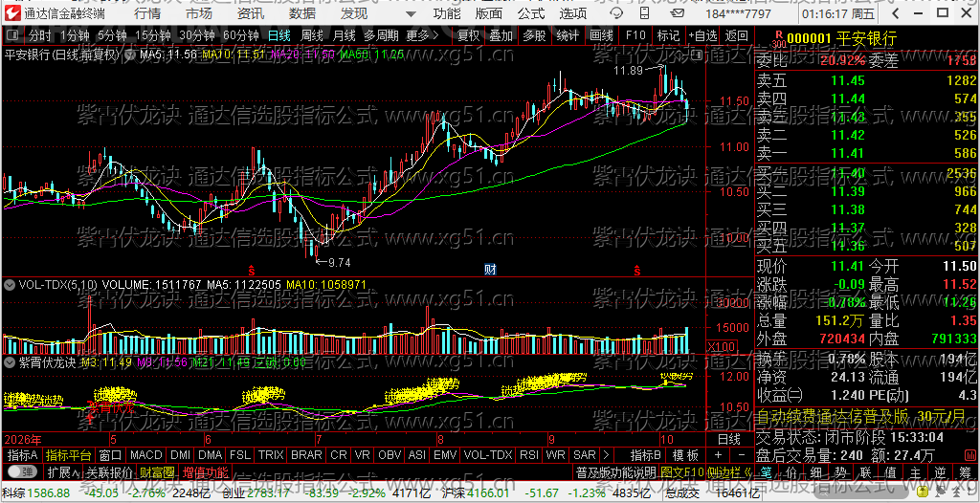Open the 选项 menu

(573, 13)
